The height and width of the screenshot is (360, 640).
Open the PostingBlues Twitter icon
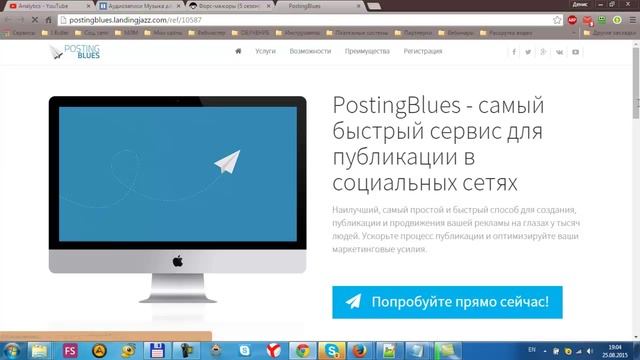click(528, 52)
